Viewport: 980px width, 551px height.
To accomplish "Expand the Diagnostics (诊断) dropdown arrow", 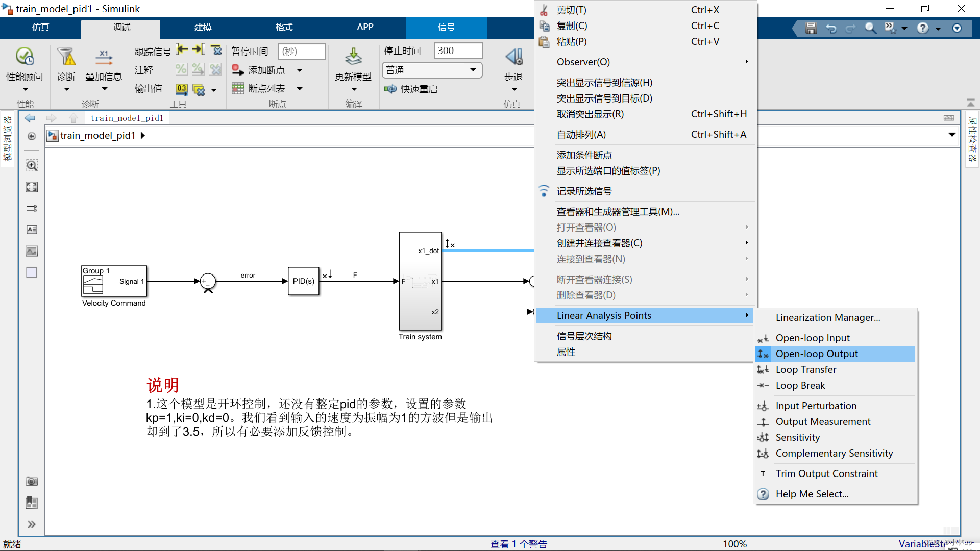I will [66, 90].
